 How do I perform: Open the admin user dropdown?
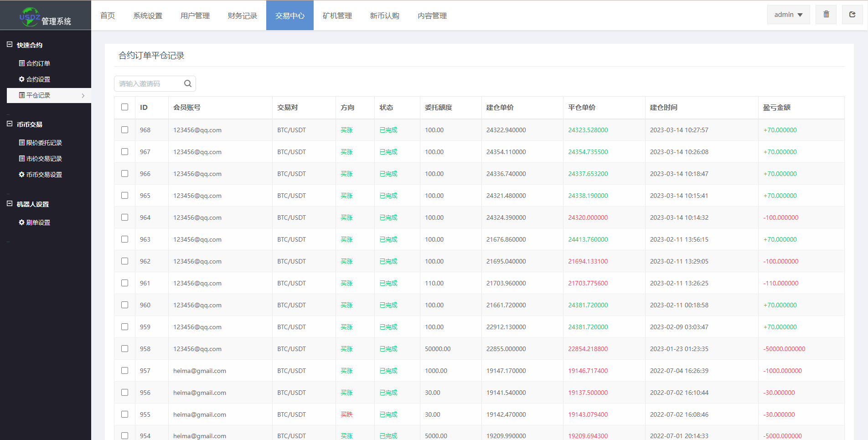pos(788,15)
